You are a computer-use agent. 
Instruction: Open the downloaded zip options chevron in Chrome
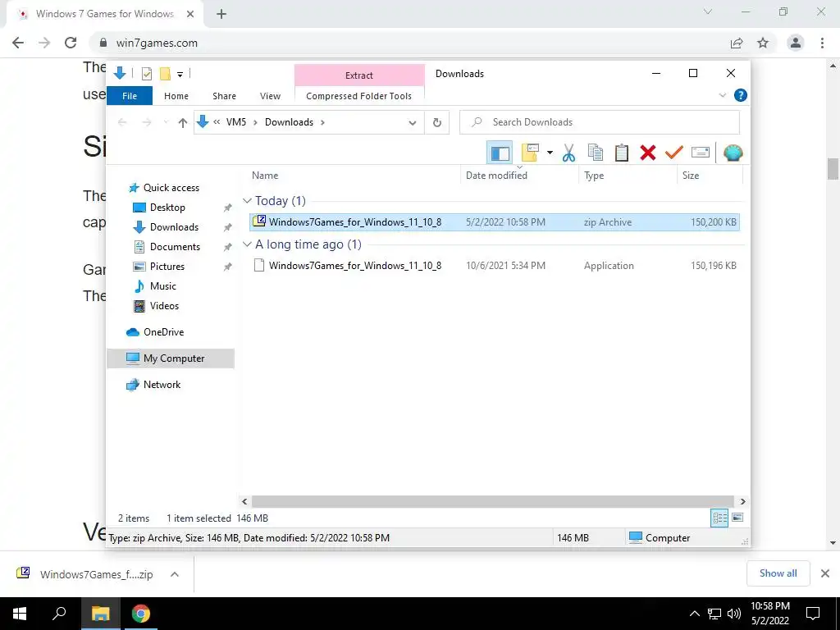175,574
